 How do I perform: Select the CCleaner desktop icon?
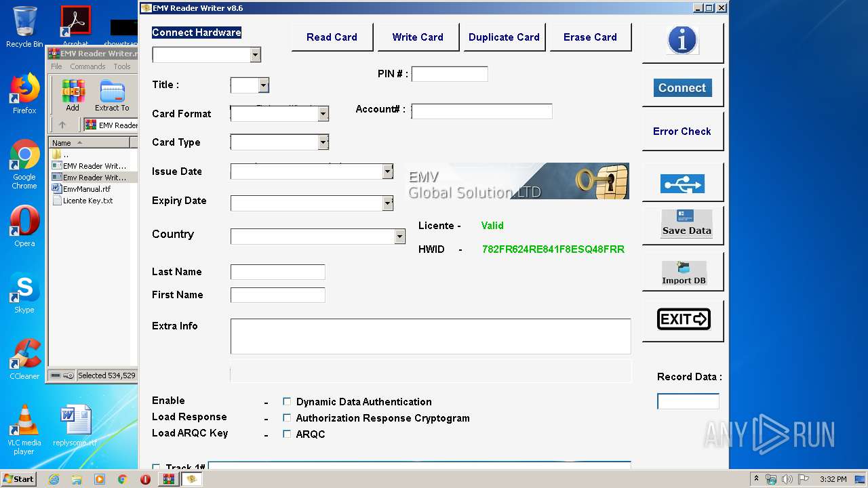pos(24,359)
